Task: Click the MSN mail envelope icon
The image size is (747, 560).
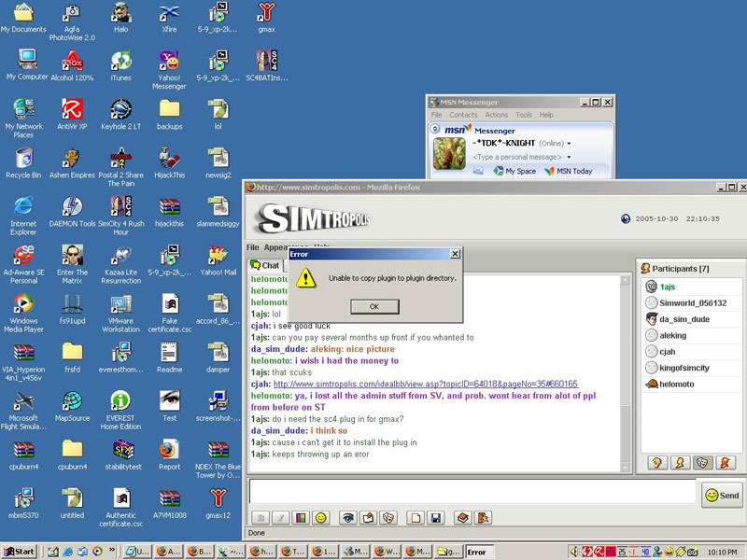Action: [478, 171]
